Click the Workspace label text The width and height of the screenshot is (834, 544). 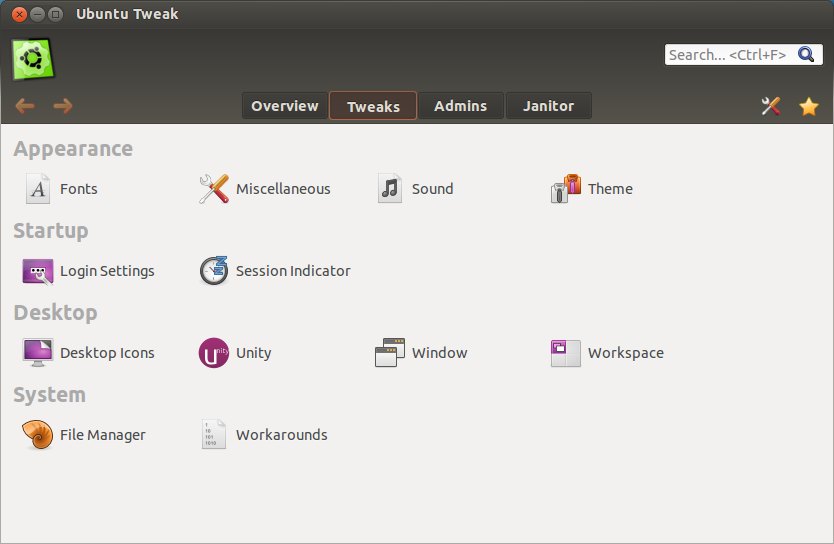(x=626, y=353)
